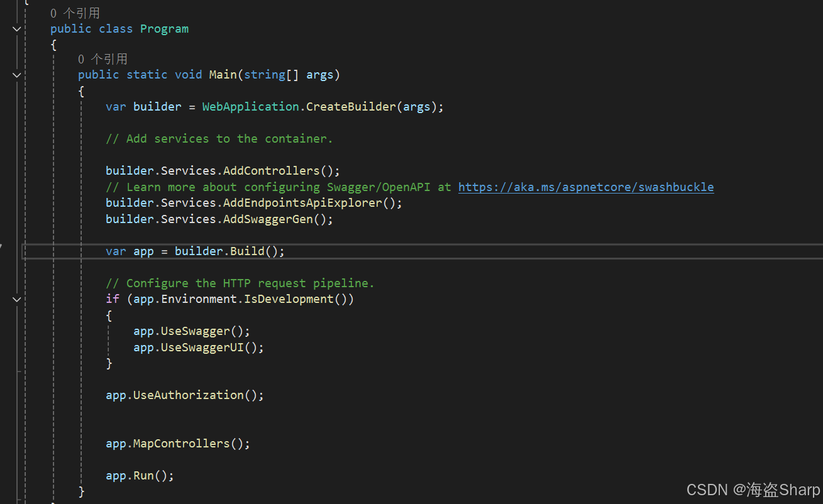Viewport: 823px width, 504px height.
Task: Click the app.UseSwagger() line
Action: [192, 331]
